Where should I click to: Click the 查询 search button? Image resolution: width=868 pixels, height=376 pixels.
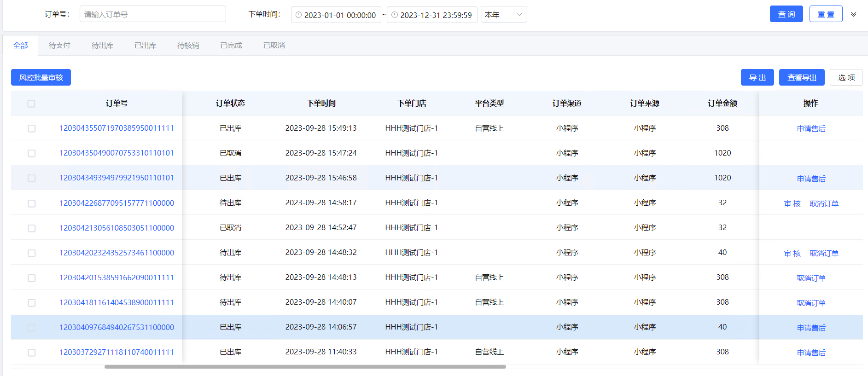(786, 14)
